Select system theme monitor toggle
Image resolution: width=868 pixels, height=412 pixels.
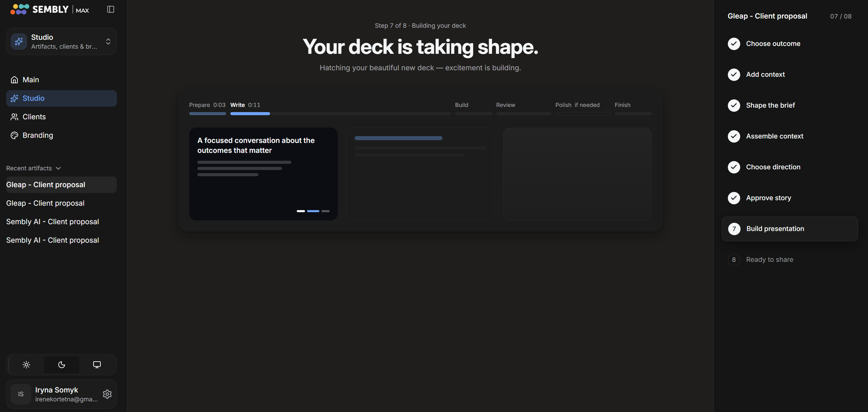coord(97,365)
